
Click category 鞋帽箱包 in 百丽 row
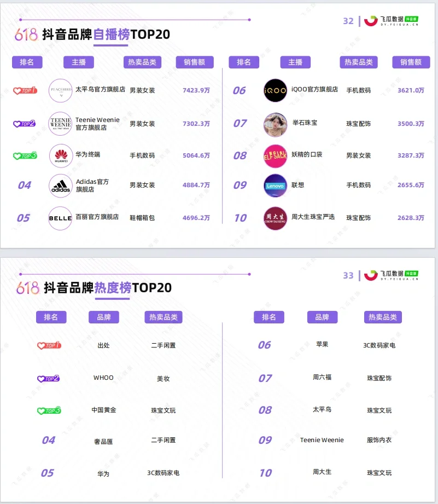(x=142, y=218)
